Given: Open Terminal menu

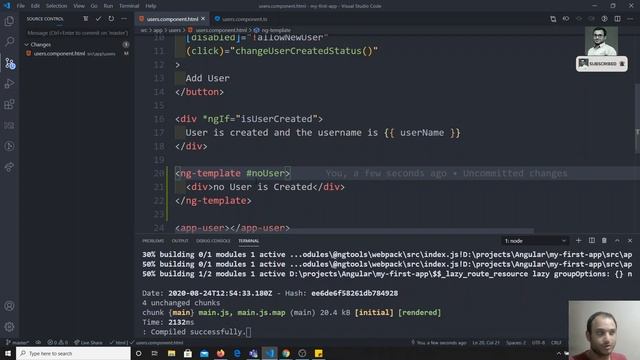Looking at the screenshot, I should (x=129, y=6).
